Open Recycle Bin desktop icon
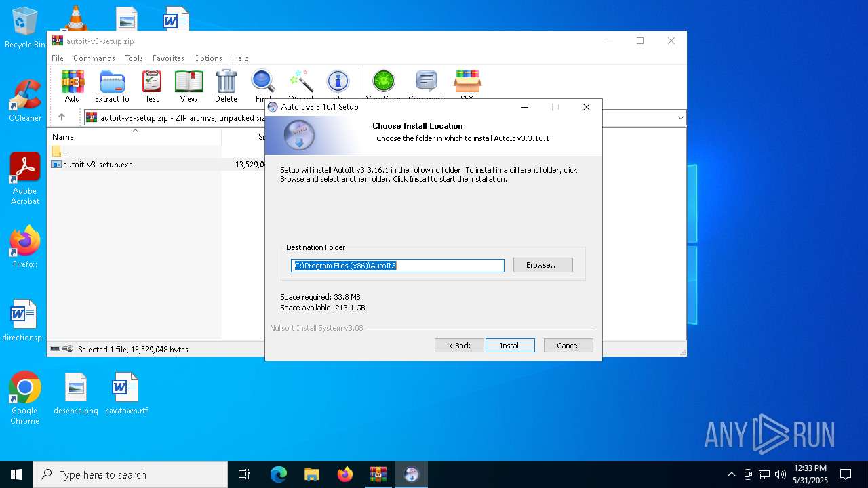This screenshot has height=488, width=868. click(x=24, y=28)
